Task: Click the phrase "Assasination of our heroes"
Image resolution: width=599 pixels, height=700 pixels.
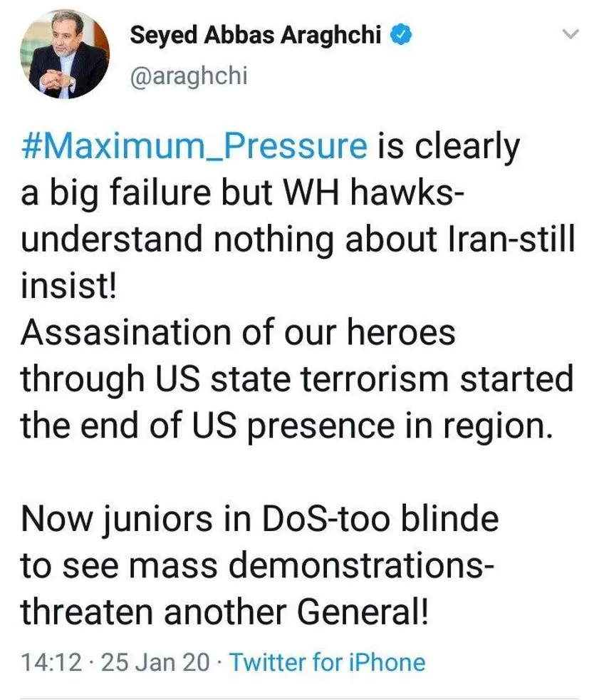Action: coord(238,333)
